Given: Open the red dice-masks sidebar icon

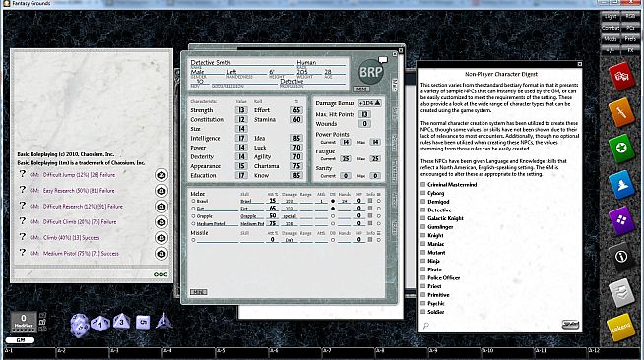Looking at the screenshot, I should click(x=621, y=77).
